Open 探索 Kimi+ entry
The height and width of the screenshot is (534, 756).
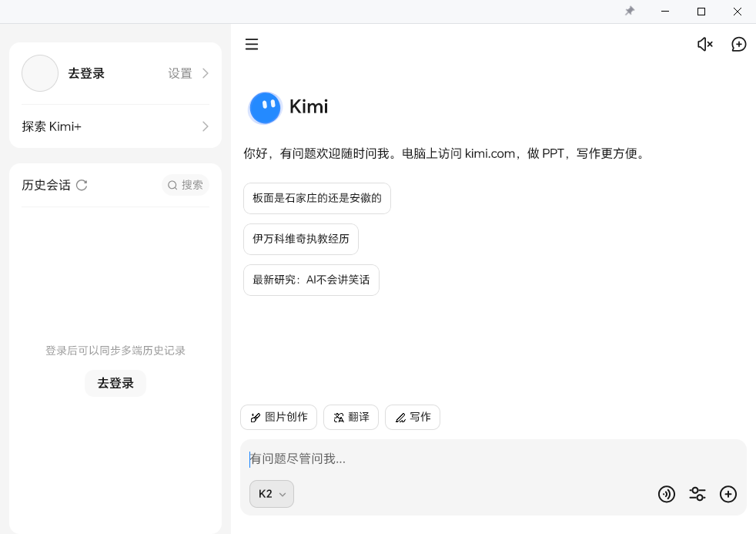[115, 126]
